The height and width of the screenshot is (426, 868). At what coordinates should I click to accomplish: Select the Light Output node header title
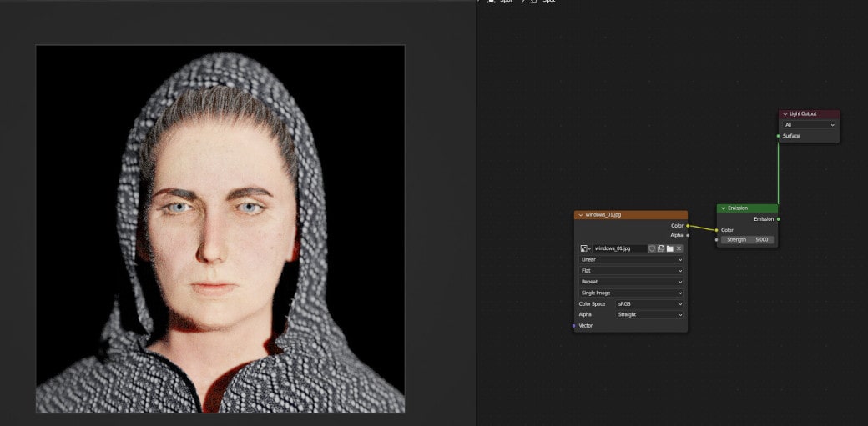pyautogui.click(x=805, y=114)
